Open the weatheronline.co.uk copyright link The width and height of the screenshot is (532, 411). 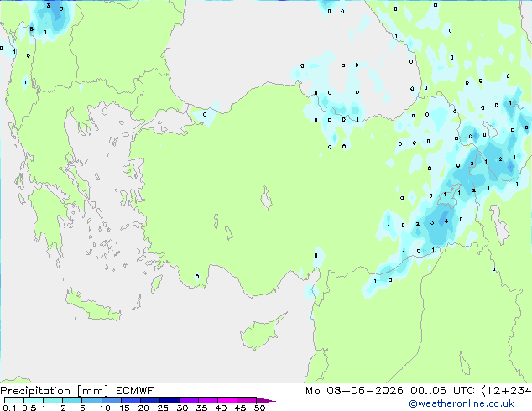pos(462,403)
